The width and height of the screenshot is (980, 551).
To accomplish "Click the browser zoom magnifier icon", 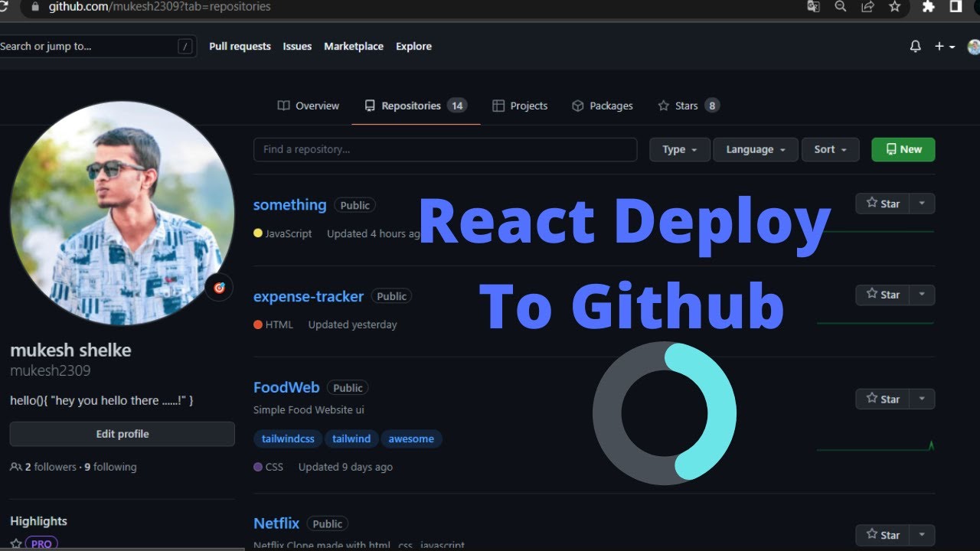I will (841, 6).
